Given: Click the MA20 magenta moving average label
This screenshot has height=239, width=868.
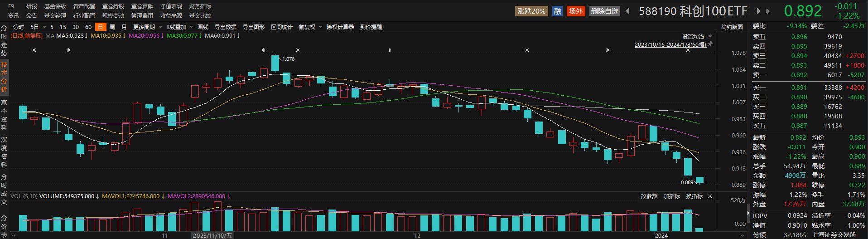Looking at the screenshot, I should click(x=145, y=35).
